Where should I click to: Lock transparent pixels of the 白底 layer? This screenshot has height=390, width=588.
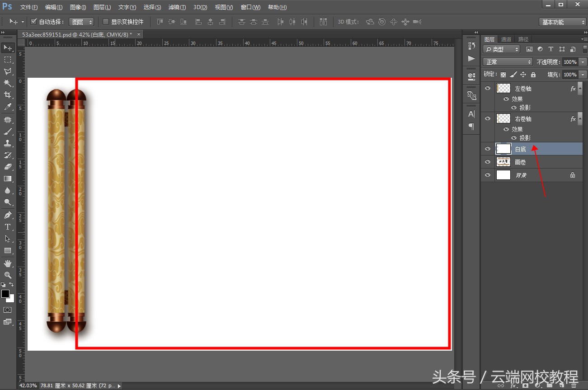point(503,74)
